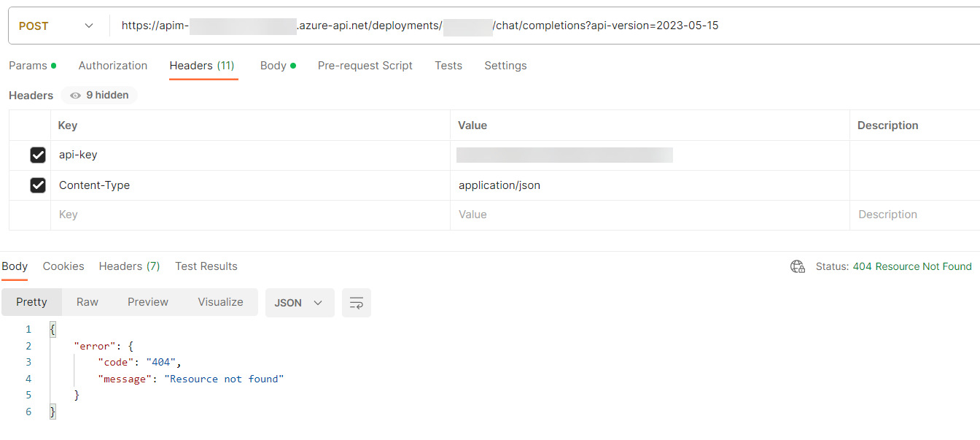Switch response view to Preview
Image resolution: width=980 pixels, height=440 pixels.
[x=147, y=301]
